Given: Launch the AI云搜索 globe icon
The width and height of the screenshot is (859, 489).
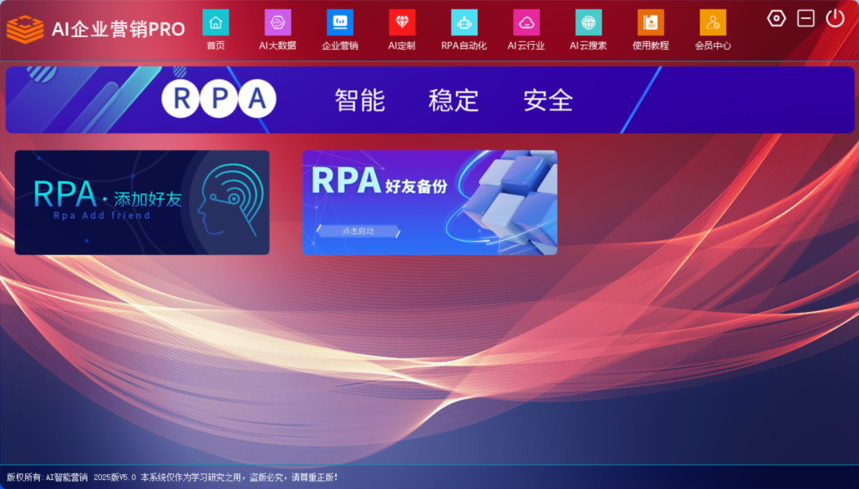Looking at the screenshot, I should click(x=588, y=23).
